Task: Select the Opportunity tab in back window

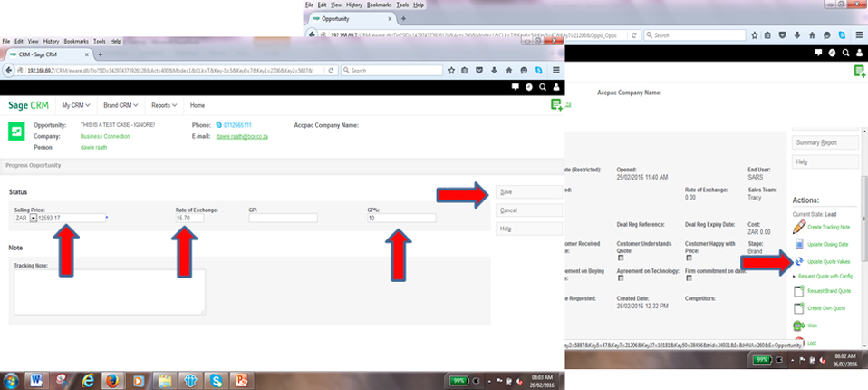Action: pyautogui.click(x=352, y=19)
